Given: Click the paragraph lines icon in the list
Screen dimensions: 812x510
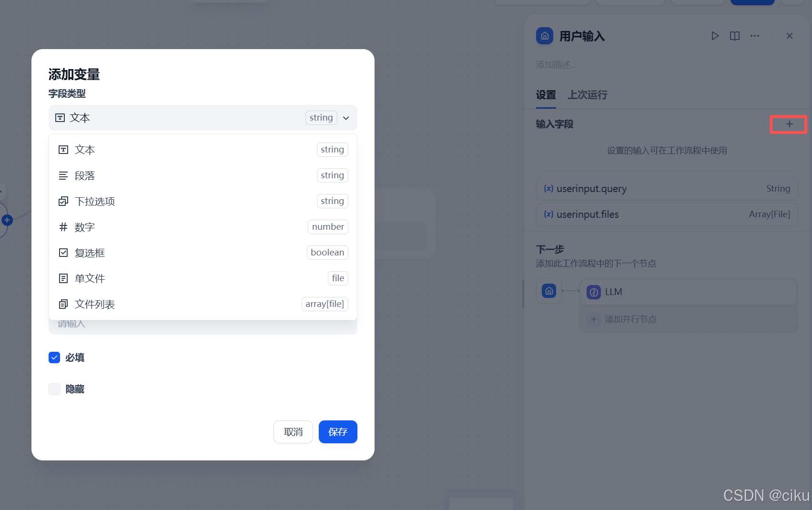Looking at the screenshot, I should click(x=63, y=175).
